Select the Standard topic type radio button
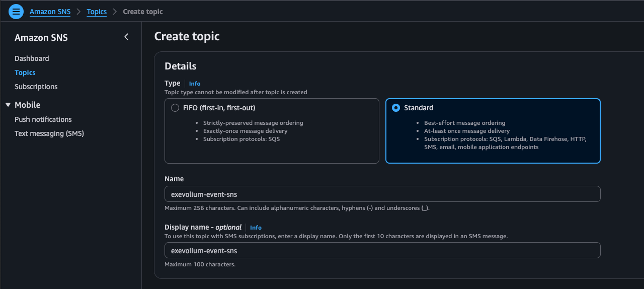This screenshot has height=289, width=644. tap(396, 108)
